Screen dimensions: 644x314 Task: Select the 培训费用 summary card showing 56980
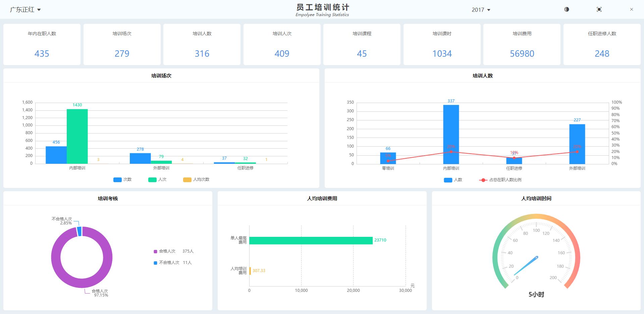[522, 44]
